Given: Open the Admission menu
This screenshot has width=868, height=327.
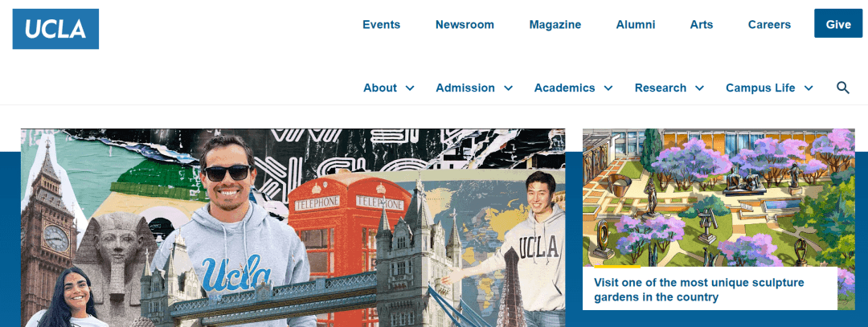Looking at the screenshot, I should point(465,88).
